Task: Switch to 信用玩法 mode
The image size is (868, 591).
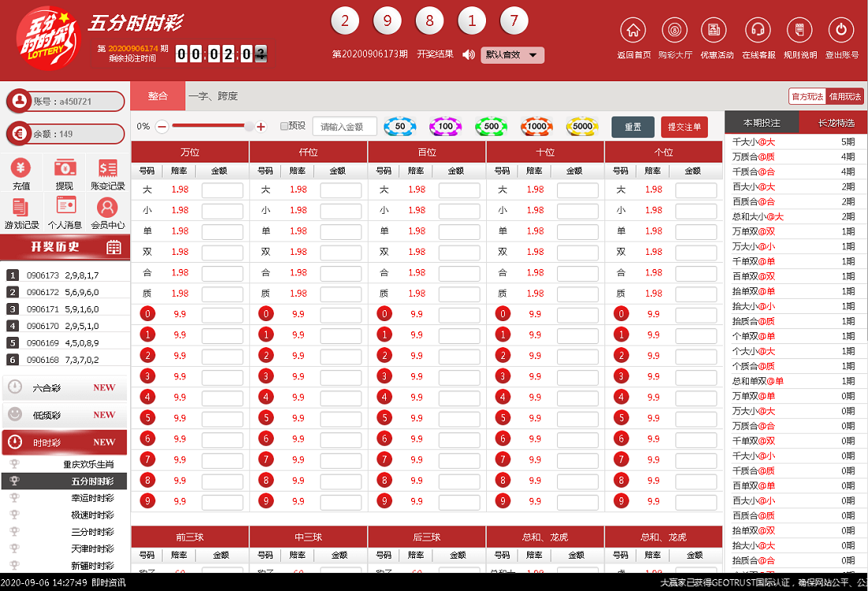Action: point(845,96)
